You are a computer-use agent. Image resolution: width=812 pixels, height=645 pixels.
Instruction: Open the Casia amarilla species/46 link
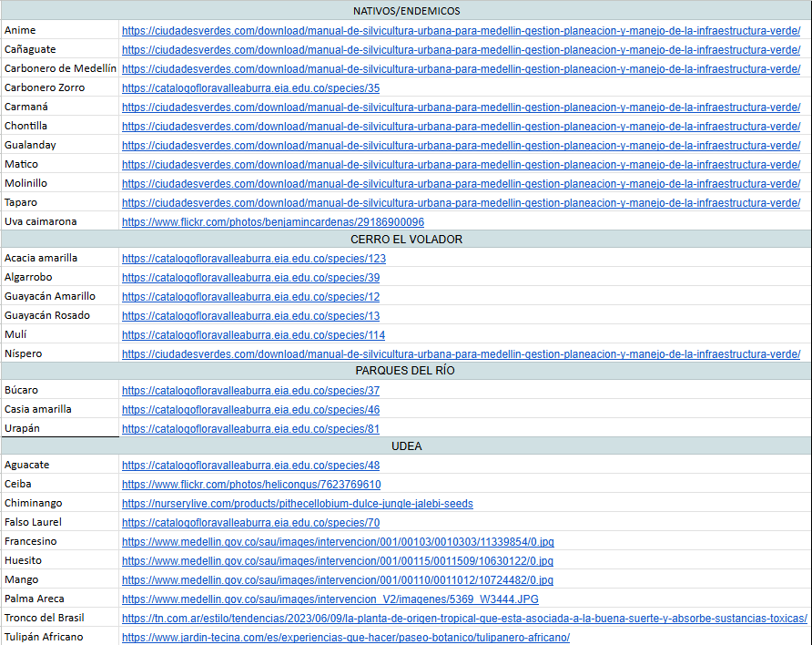point(250,409)
